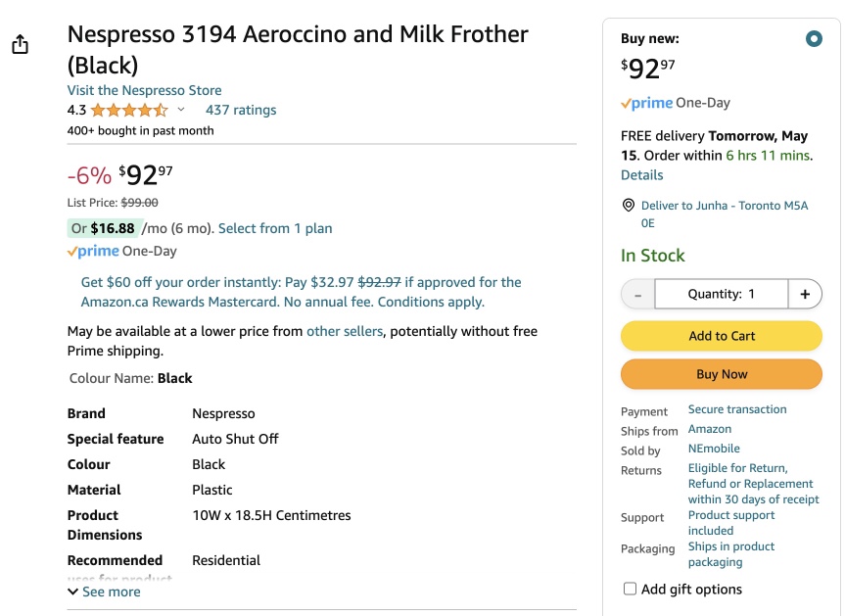This screenshot has height=616, width=845.
Task: Open the 437 ratings link
Action: coord(241,110)
